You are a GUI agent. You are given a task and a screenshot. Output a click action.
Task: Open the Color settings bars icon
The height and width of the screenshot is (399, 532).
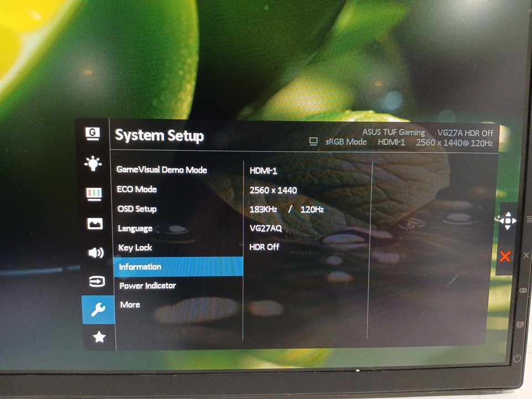[94, 193]
